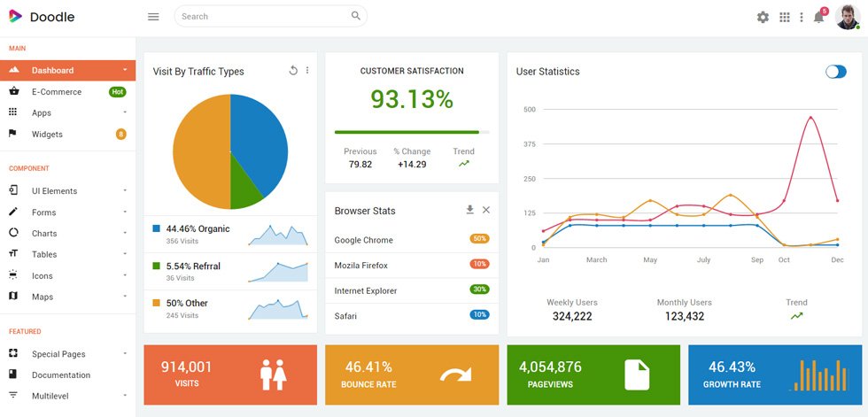Click the Special Pages icon

[x=13, y=353]
